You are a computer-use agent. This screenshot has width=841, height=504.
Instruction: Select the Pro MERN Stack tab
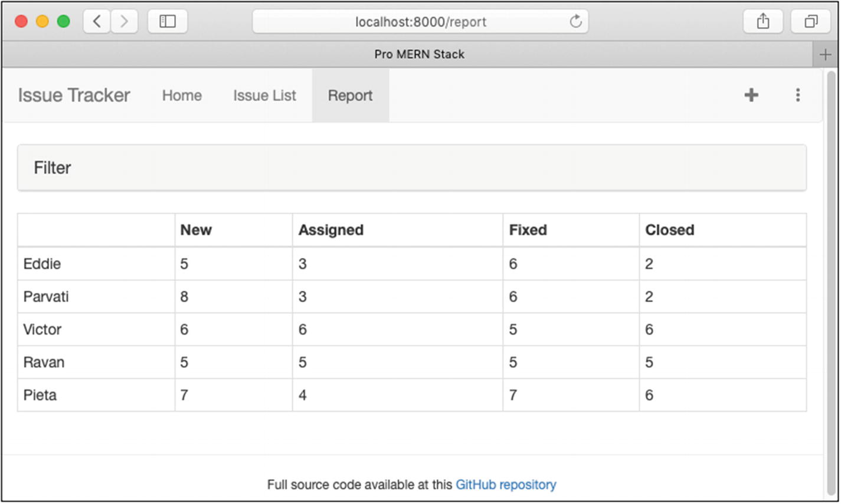[x=419, y=54]
